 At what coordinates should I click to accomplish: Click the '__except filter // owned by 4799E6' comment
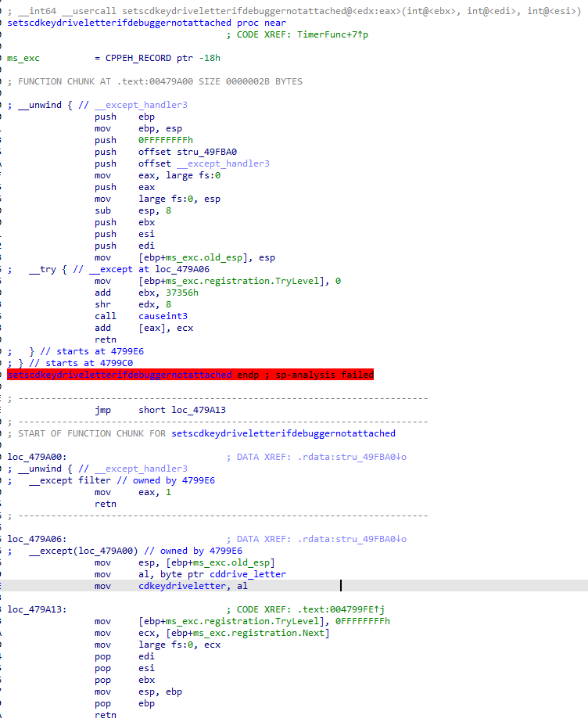(x=122, y=480)
